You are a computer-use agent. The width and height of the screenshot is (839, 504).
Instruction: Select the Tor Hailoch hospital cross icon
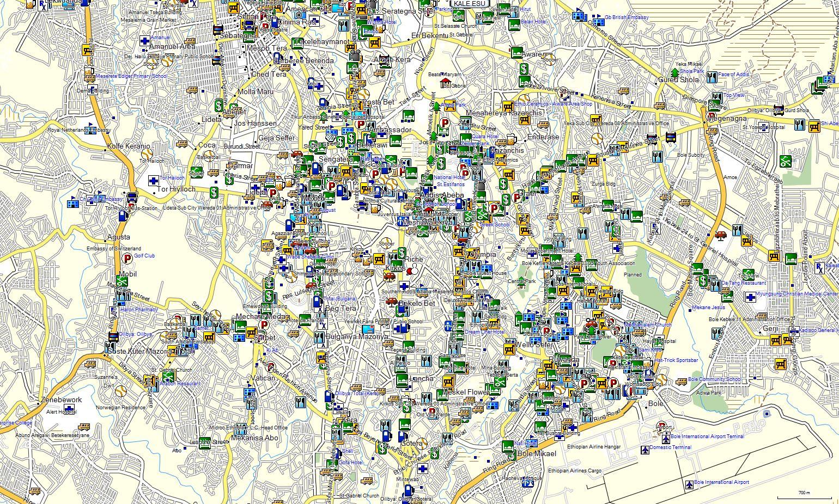pyautogui.click(x=154, y=181)
